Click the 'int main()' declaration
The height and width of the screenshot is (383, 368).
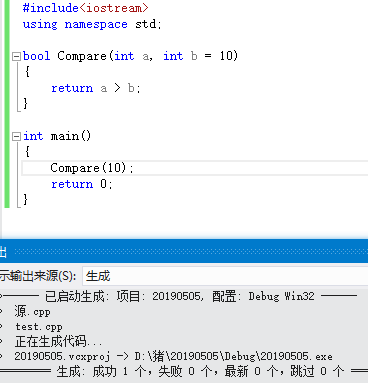click(x=57, y=136)
